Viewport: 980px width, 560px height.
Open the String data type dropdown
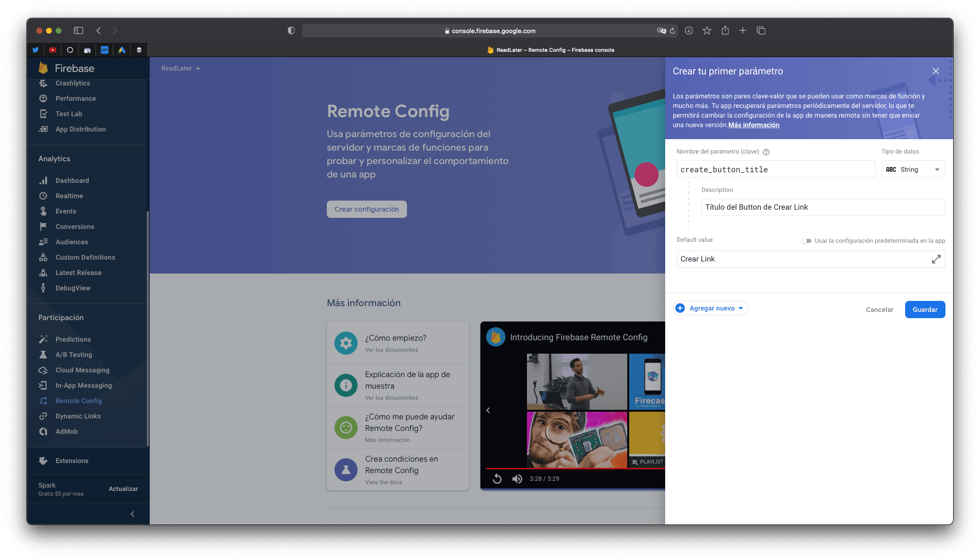[x=913, y=169]
